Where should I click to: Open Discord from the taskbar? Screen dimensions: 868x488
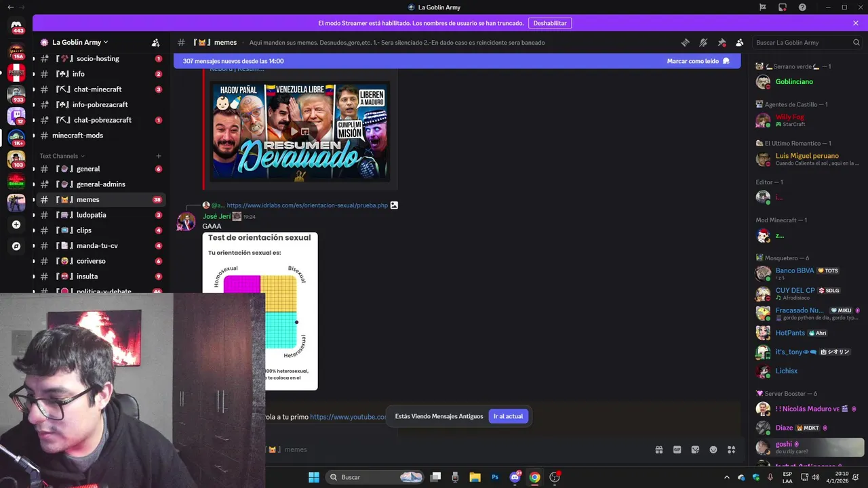click(x=515, y=477)
